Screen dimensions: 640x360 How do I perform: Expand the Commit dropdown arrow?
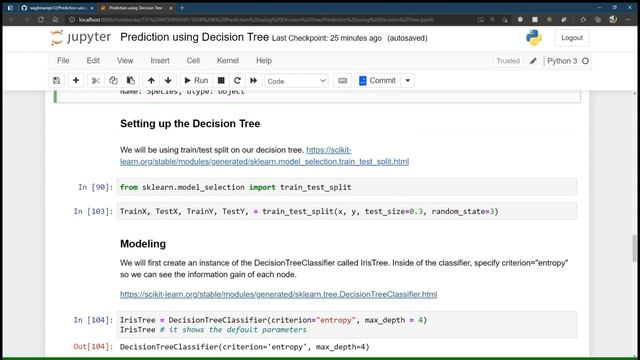coord(408,81)
